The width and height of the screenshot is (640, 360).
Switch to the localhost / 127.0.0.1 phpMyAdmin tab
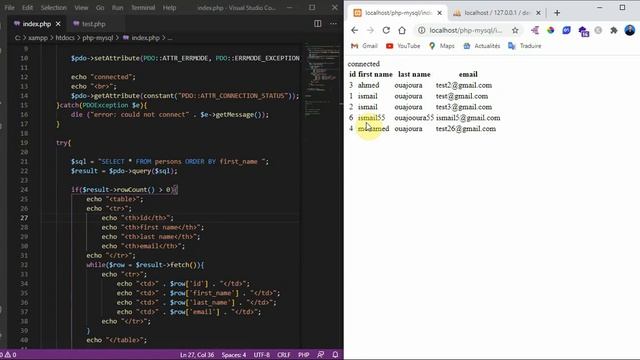(496, 13)
